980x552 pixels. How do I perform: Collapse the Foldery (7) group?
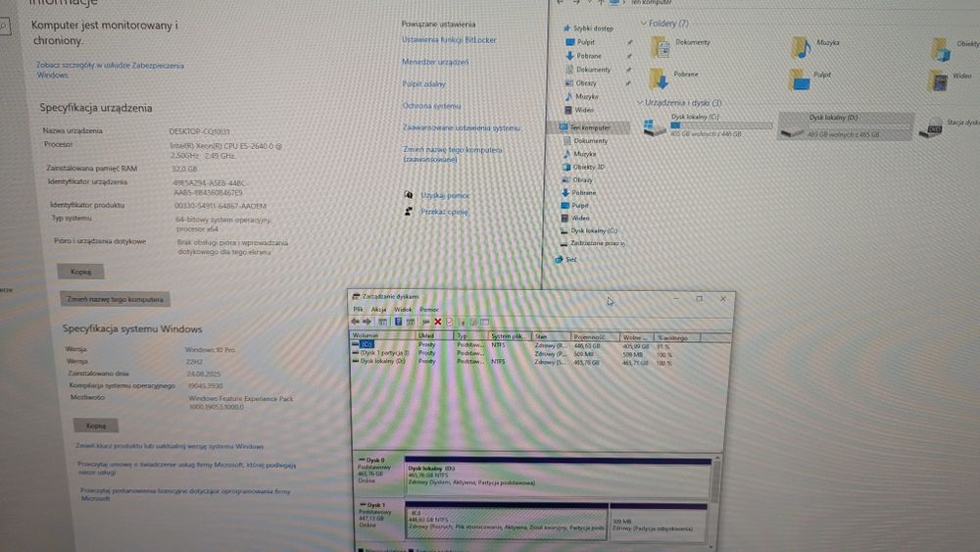coord(643,24)
